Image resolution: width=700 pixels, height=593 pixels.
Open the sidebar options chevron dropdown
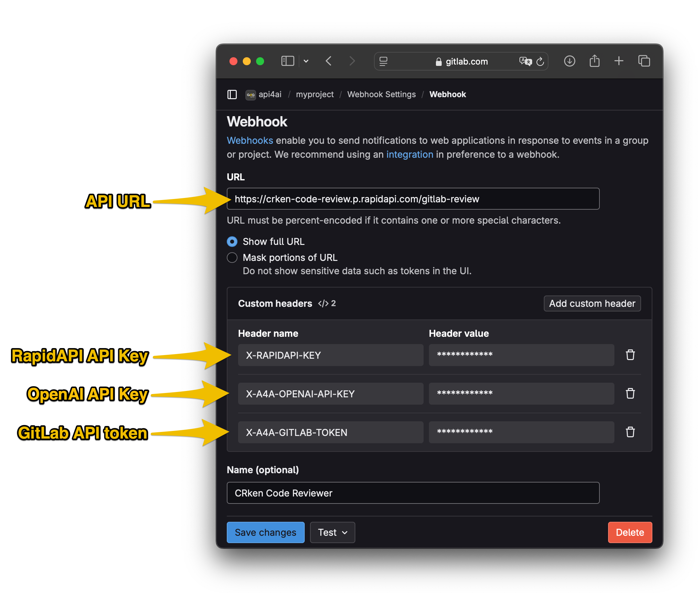coord(306,61)
